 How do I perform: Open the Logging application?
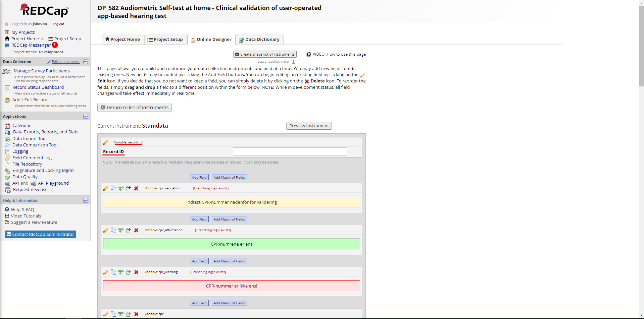[20, 151]
